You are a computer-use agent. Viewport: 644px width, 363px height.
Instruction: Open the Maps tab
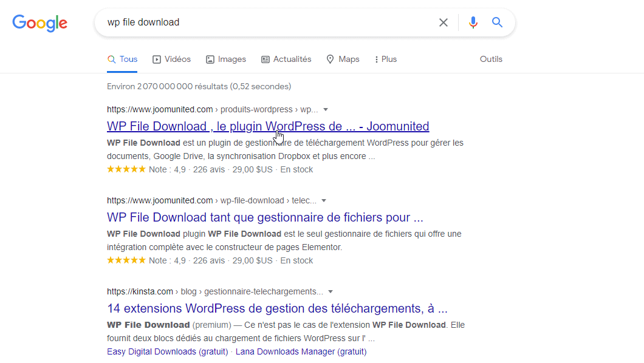tap(343, 59)
